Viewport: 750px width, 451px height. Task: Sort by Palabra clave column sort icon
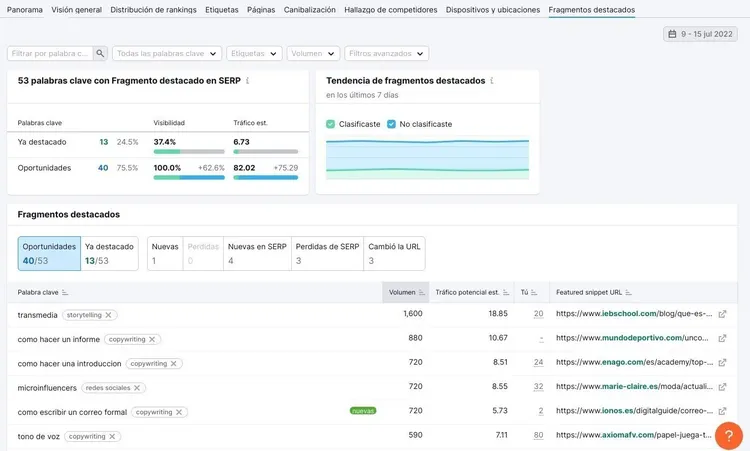pos(65,292)
